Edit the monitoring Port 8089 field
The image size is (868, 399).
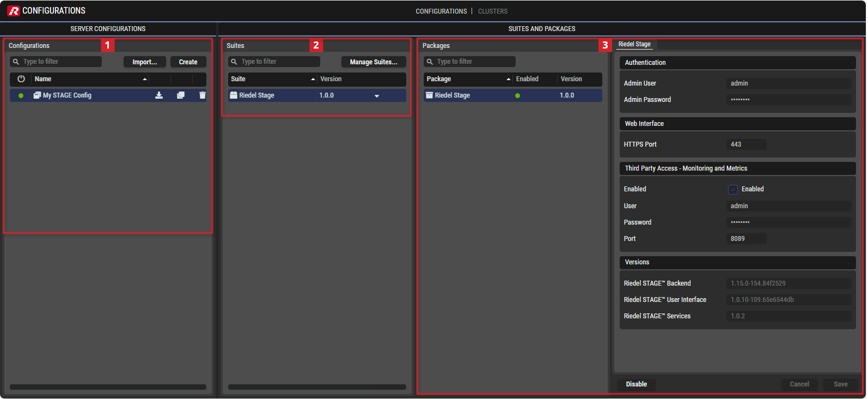click(x=747, y=239)
